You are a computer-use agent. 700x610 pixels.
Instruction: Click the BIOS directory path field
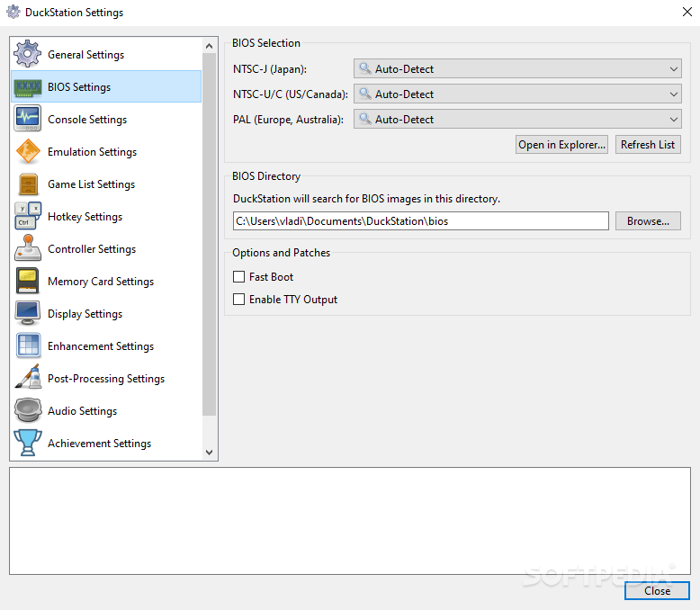coord(420,221)
